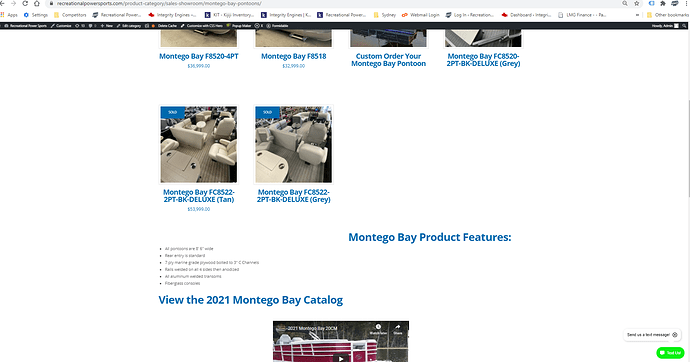Reload the page with the browser refresh icon

(x=25, y=4)
